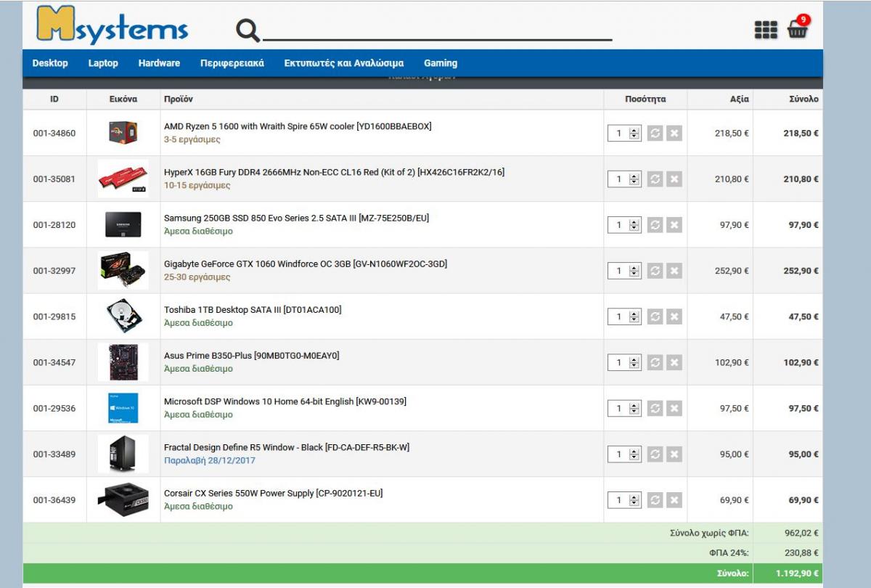Open AMD Ryzen 5 1600 product link
This screenshot has height=588, width=871.
[x=298, y=126]
